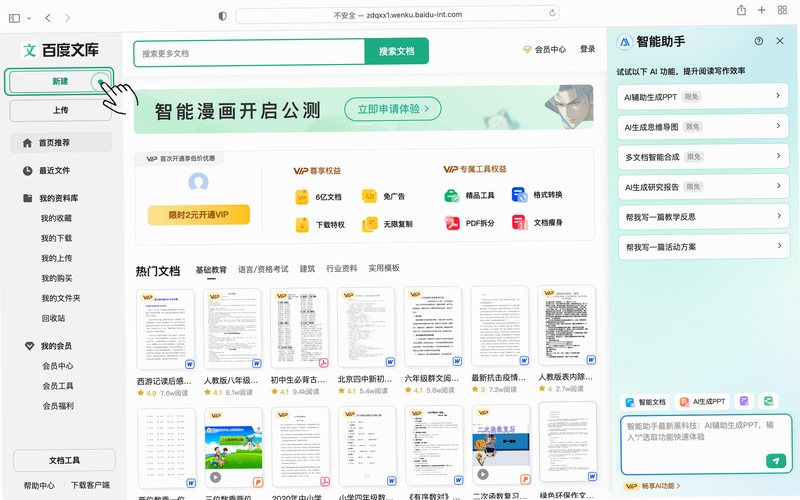
Task: Open 会员福利 in sidebar
Action: pyautogui.click(x=58, y=406)
